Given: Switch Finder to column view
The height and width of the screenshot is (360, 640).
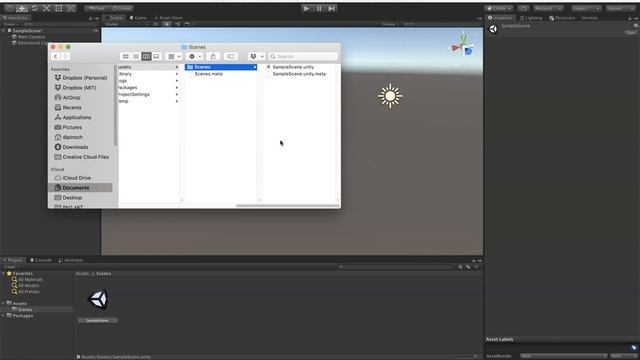Looking at the screenshot, I should coord(146,56).
